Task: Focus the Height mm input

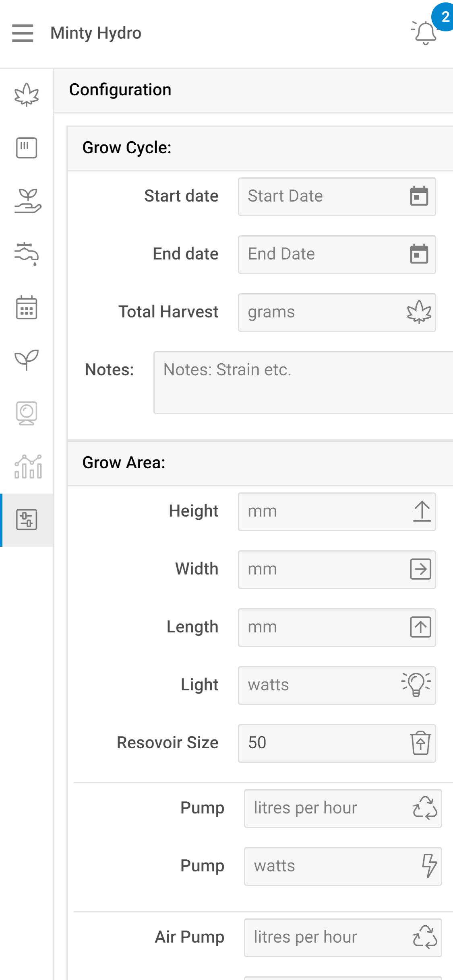Action: tap(322, 512)
